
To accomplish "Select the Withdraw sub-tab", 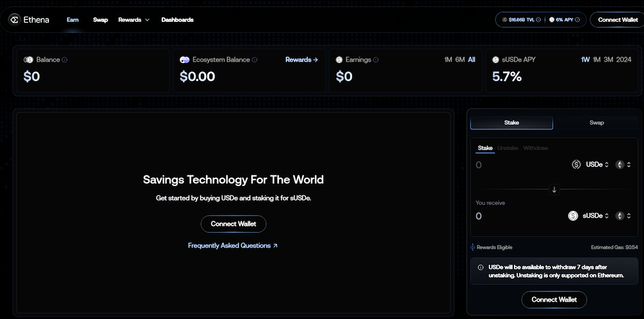I will (536, 148).
